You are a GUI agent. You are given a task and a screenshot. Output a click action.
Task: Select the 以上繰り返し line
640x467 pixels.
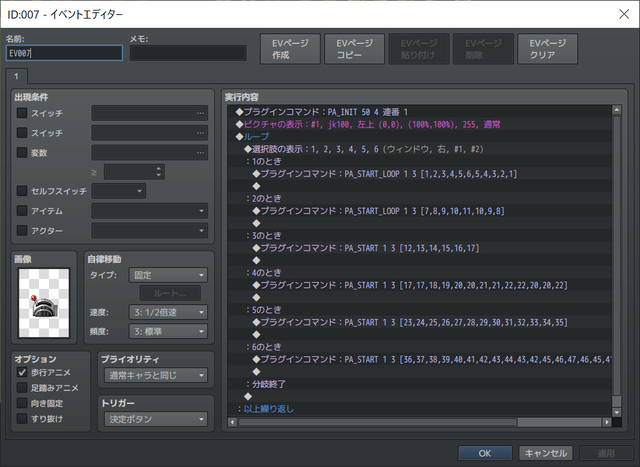(420, 409)
